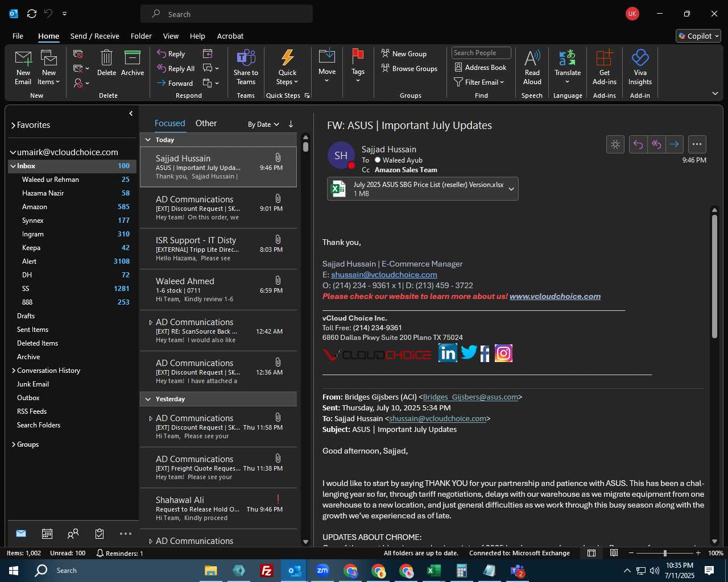The image size is (728, 582).
Task: Switch to People view
Action: [x=73, y=534]
